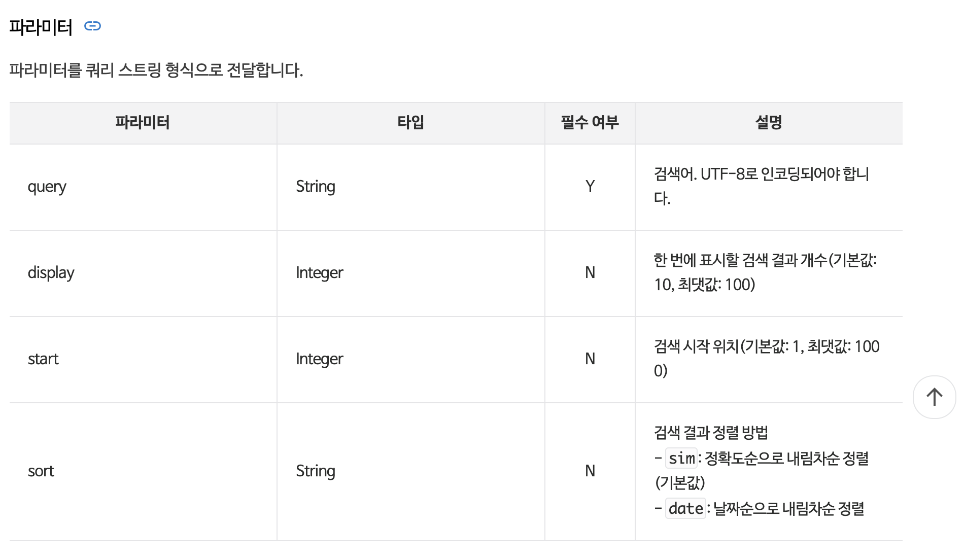Click the introductory sentence about query string
This screenshot has height=560, width=964.
coord(156,70)
